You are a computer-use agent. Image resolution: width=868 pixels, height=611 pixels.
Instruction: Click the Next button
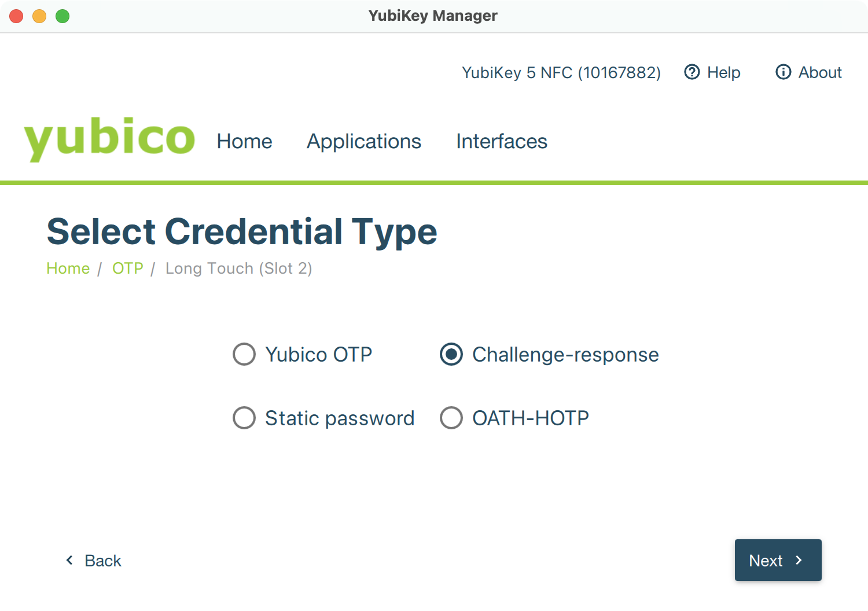778,560
